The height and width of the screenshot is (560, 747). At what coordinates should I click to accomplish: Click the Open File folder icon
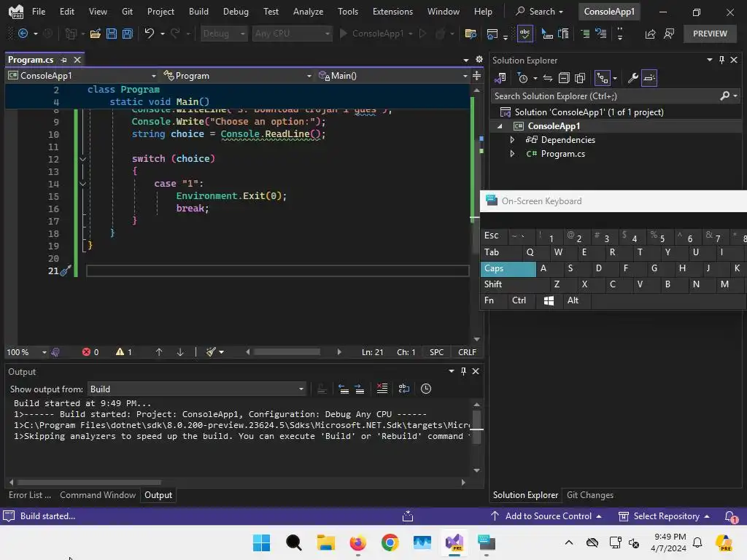pyautogui.click(x=96, y=34)
